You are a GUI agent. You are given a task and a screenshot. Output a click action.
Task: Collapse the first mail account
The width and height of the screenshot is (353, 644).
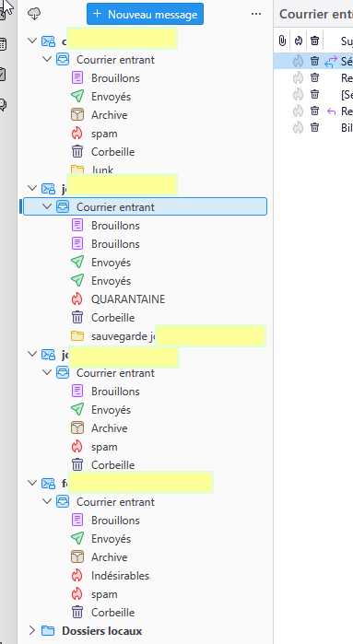tap(32, 41)
